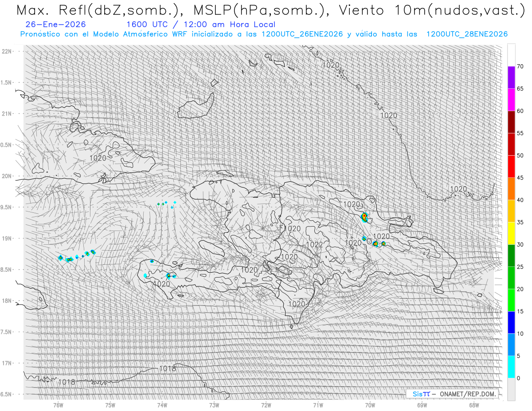Click the colorbar value "25"

pyautogui.click(x=520, y=266)
